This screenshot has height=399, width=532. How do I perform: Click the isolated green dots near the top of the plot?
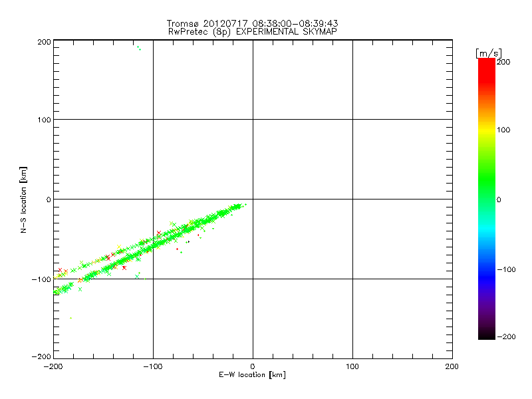(139, 48)
